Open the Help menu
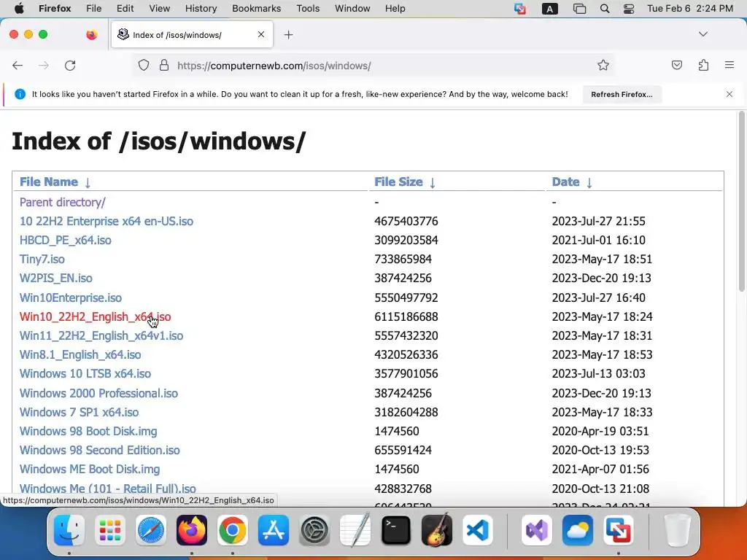747x560 pixels. pyautogui.click(x=395, y=9)
